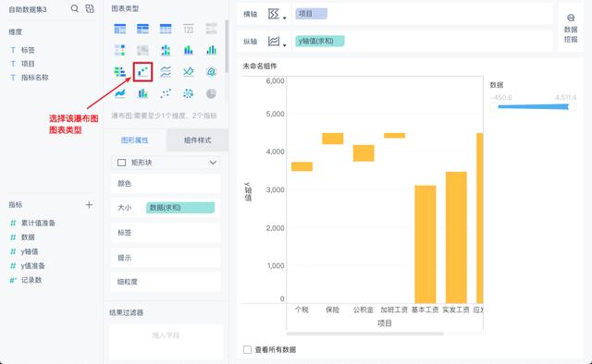Switch to the 图形属性 tab
The height and width of the screenshot is (364, 592).
pos(135,140)
